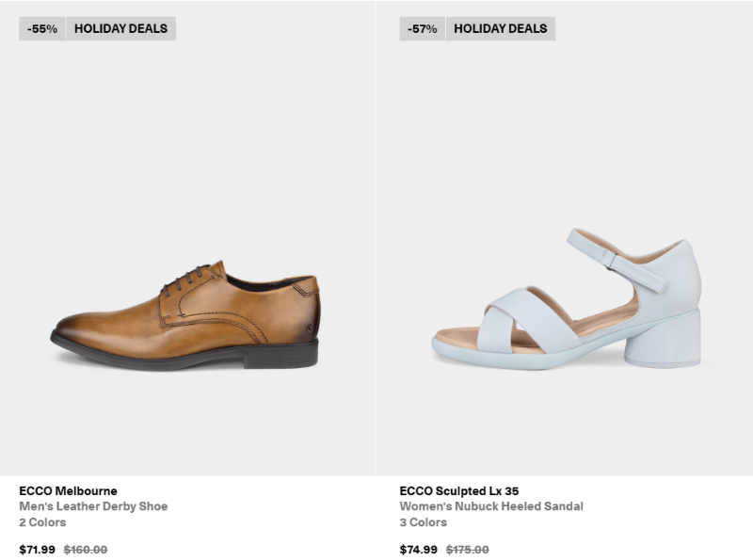Open the ECCO Sculpted Lx 35 title
Image resolution: width=753 pixels, height=560 pixels.
coord(459,491)
